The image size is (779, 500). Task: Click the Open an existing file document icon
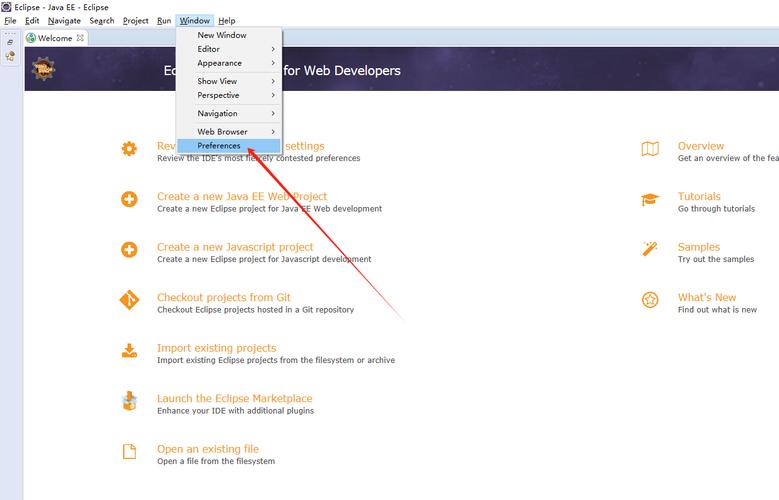pyautogui.click(x=129, y=452)
